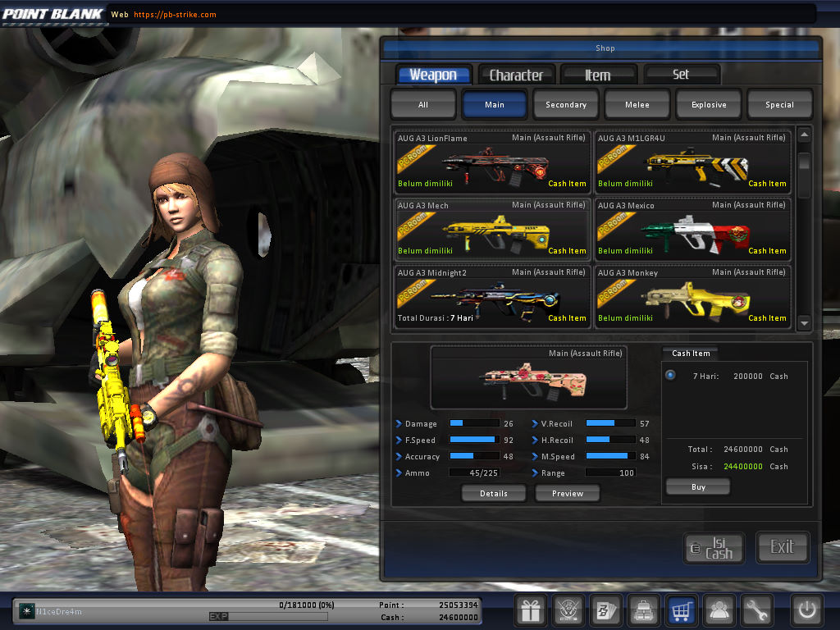Click the M.Speed stat bar
The image size is (840, 630).
click(x=610, y=456)
